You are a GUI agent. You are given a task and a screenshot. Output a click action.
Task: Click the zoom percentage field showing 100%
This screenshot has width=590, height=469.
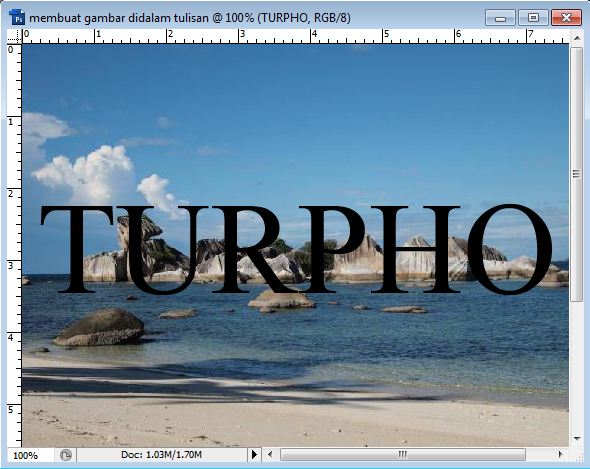point(30,455)
